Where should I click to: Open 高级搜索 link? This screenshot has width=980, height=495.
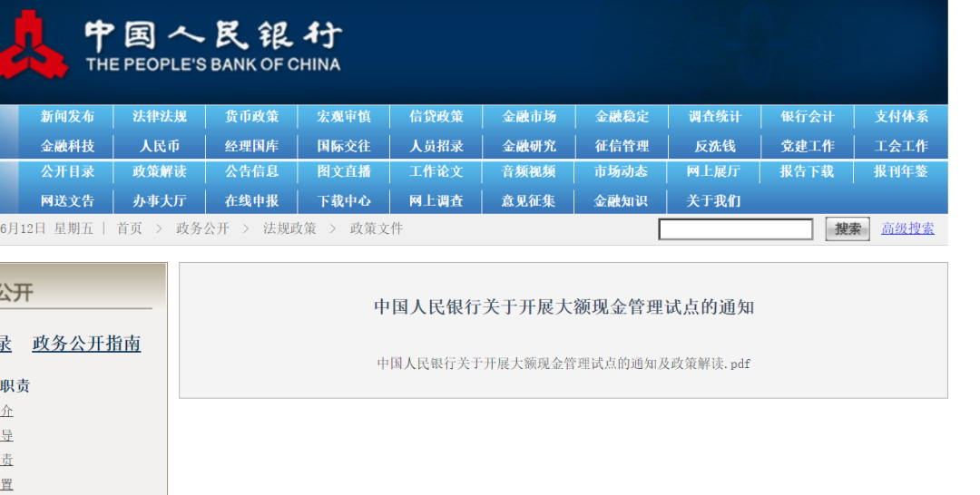907,229
